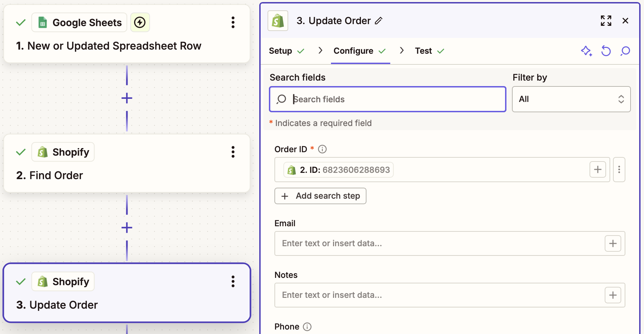Add a step after Find Order
Viewport: 644px width, 334px height.
[x=127, y=228]
